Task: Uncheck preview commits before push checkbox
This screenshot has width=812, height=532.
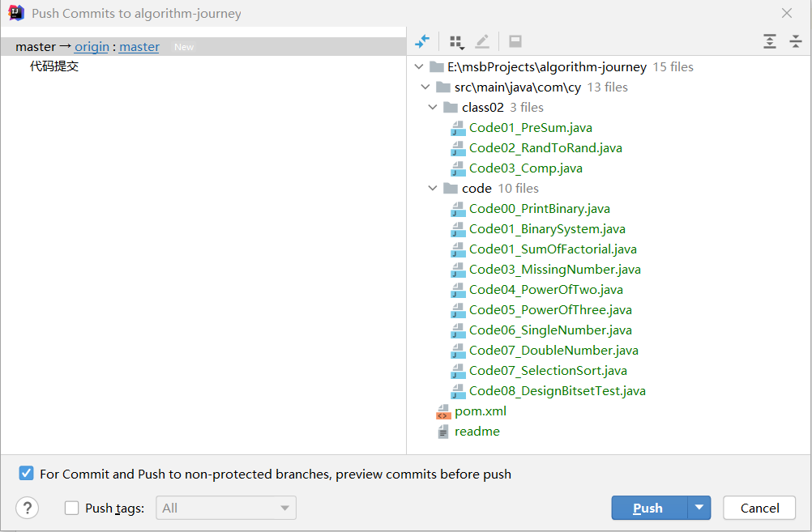Action: 27,474
